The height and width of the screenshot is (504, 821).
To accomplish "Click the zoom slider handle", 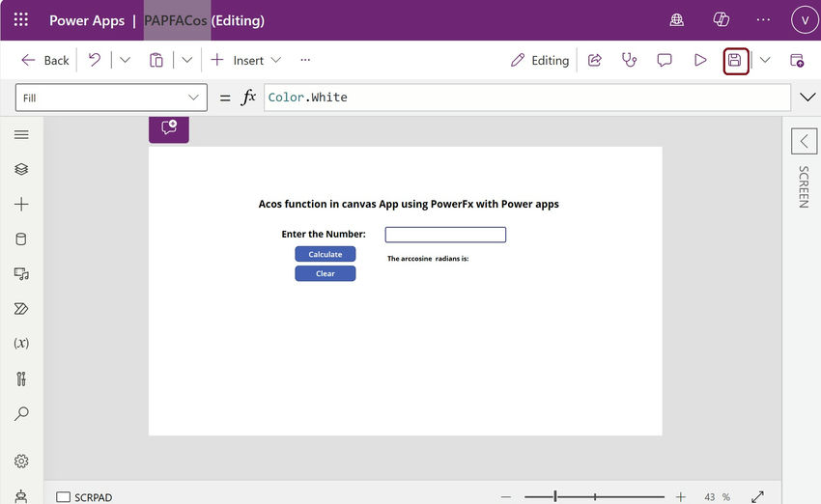I will [555, 496].
